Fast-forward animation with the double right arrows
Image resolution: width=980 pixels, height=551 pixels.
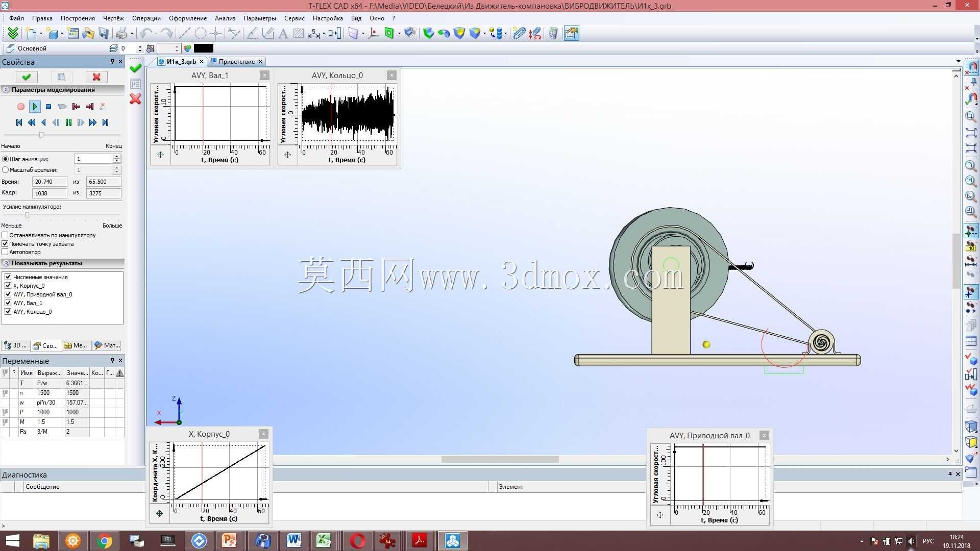pyautogui.click(x=93, y=122)
